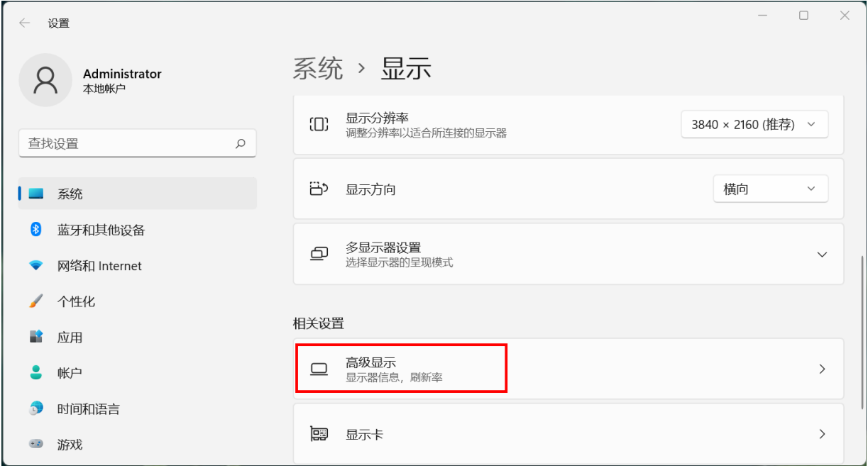Click the Bluetooth icon in sidebar
868x468 pixels.
point(36,230)
